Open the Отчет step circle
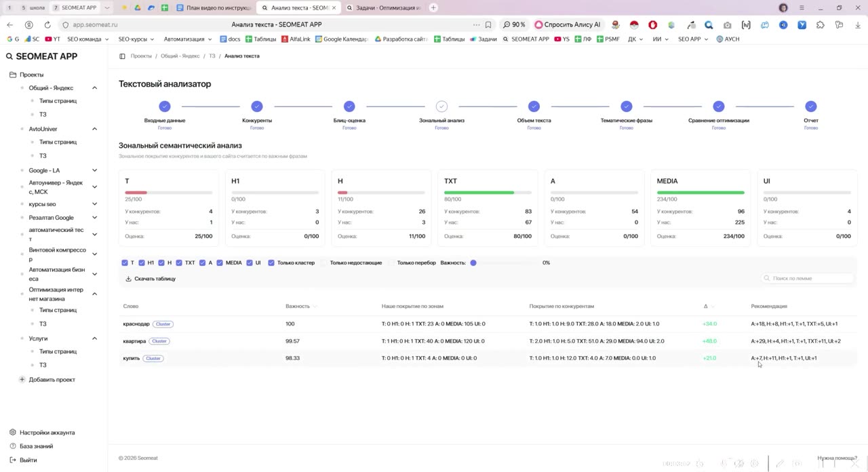This screenshot has height=472, width=868. click(x=811, y=106)
